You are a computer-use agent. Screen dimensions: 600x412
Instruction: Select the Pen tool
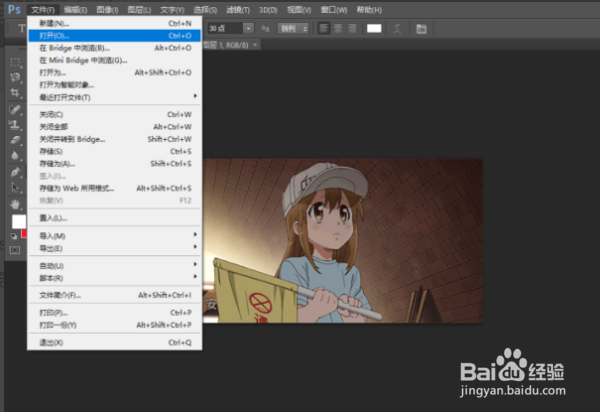[15, 172]
